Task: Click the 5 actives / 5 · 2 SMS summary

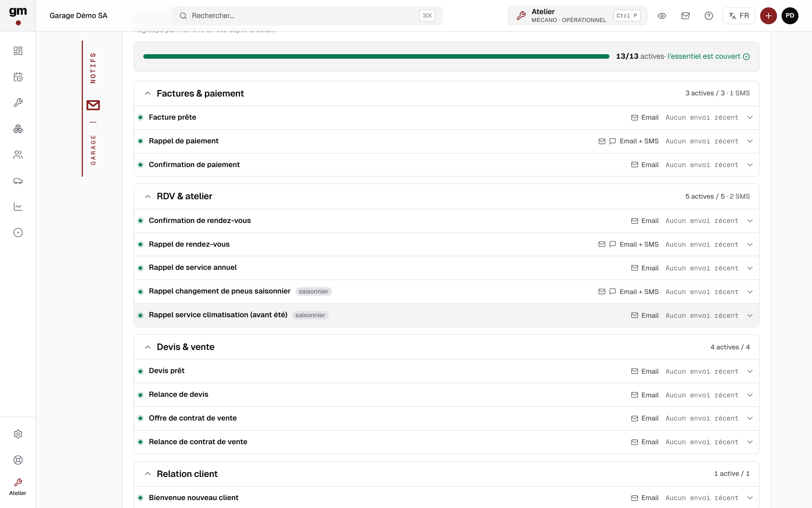Action: pos(717,196)
